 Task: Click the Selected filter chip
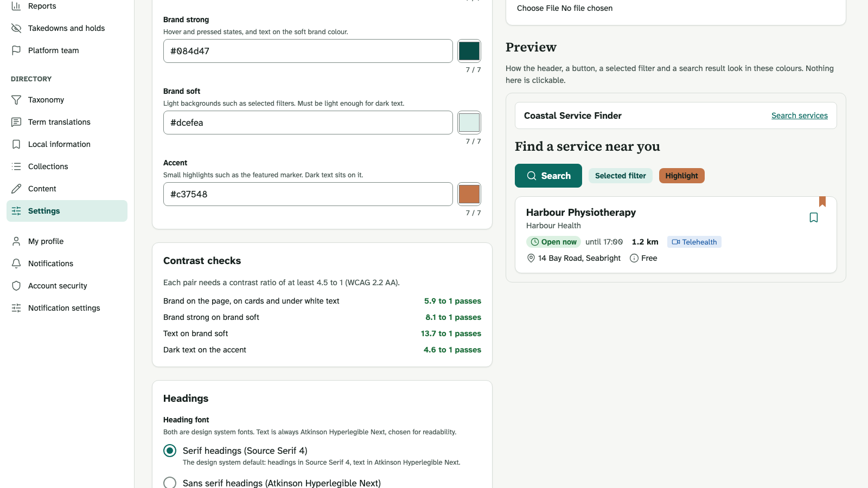(621, 176)
